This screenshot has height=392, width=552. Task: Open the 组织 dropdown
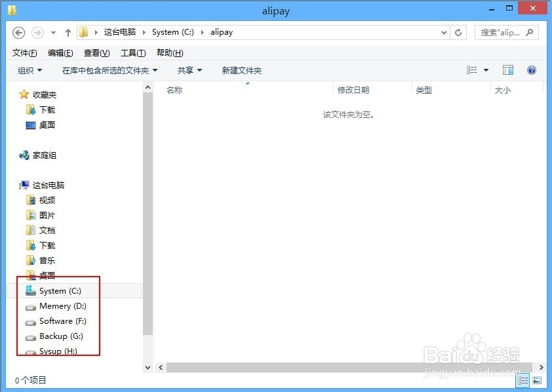(30, 70)
